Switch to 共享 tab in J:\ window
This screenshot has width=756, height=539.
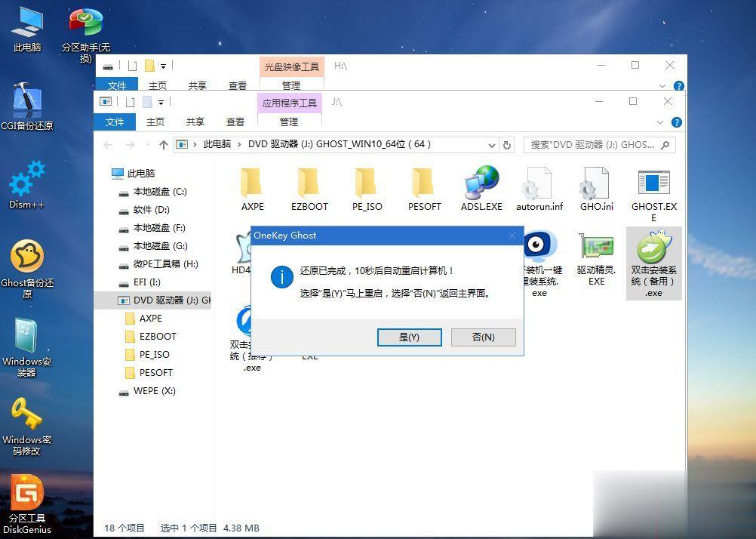pos(195,122)
